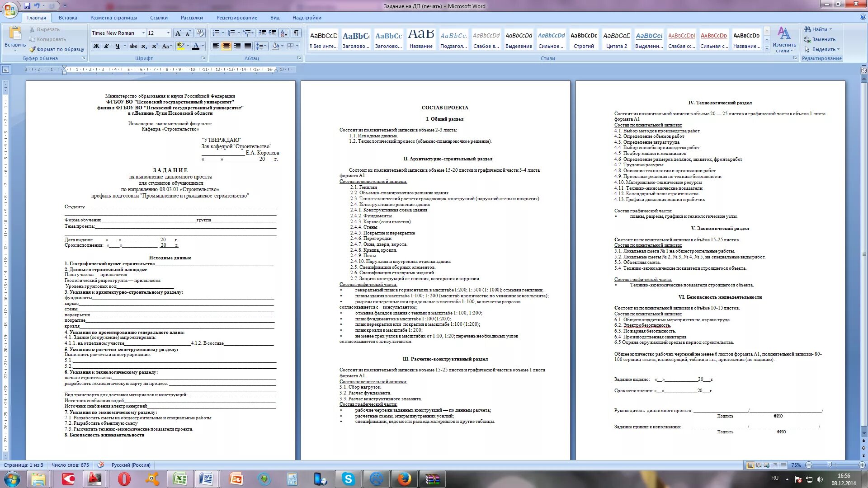Open Вид ribbon tab
868x488 pixels.
(x=275, y=18)
